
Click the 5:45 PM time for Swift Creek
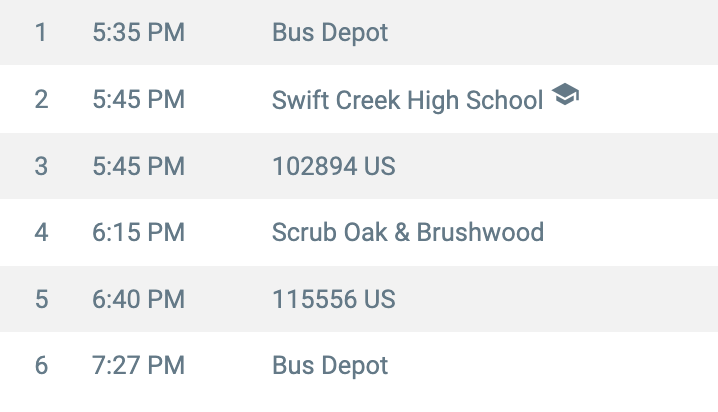click(x=138, y=100)
